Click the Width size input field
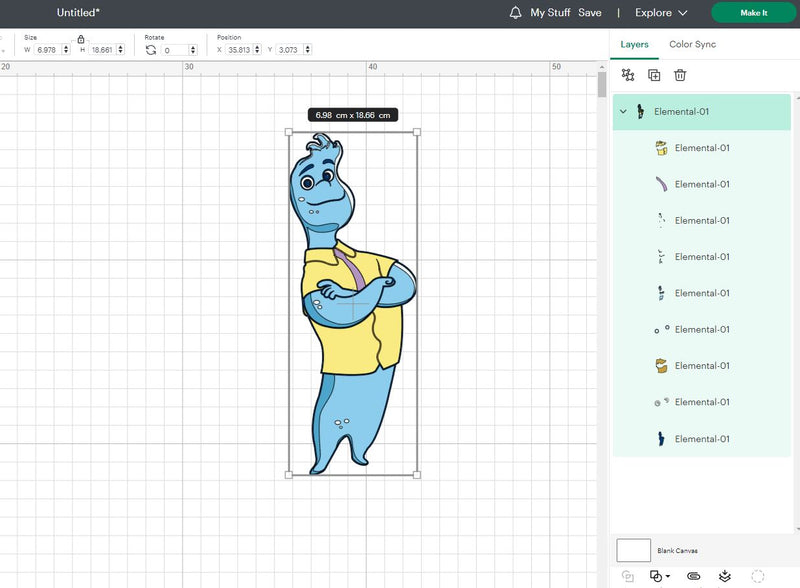 (46, 49)
